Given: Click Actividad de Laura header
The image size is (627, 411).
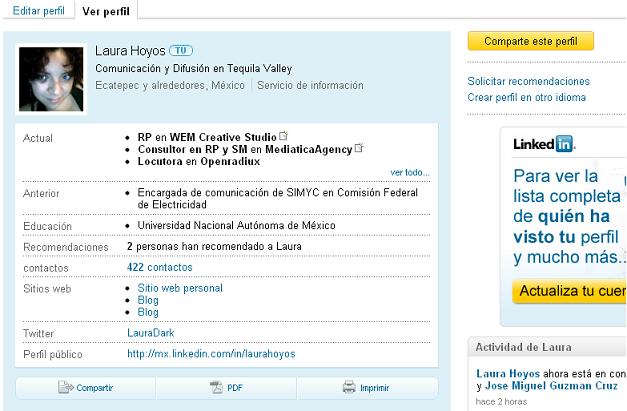Looking at the screenshot, I should [523, 347].
